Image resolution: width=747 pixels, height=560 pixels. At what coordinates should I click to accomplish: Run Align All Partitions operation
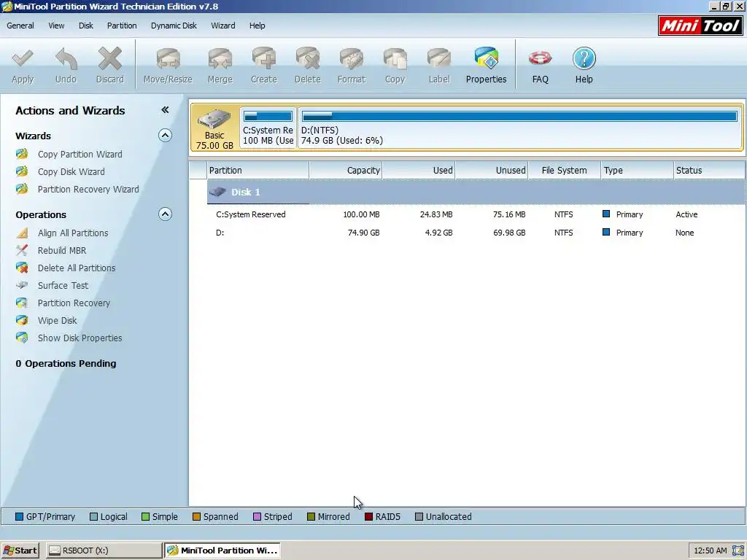pyautogui.click(x=73, y=233)
